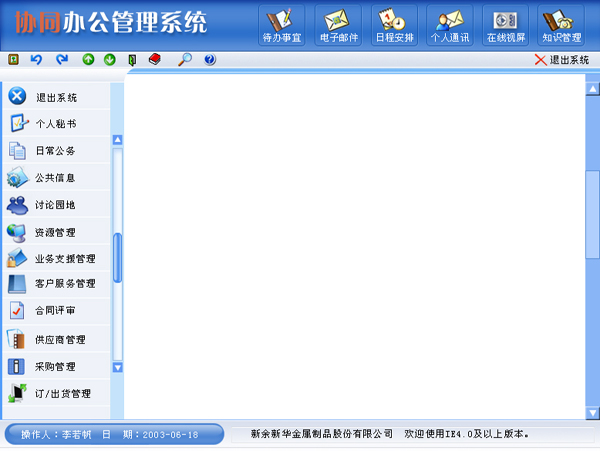600x451 pixels.
Task: Click the 供应商管理 notebook icon
Action: pyautogui.click(x=16, y=339)
